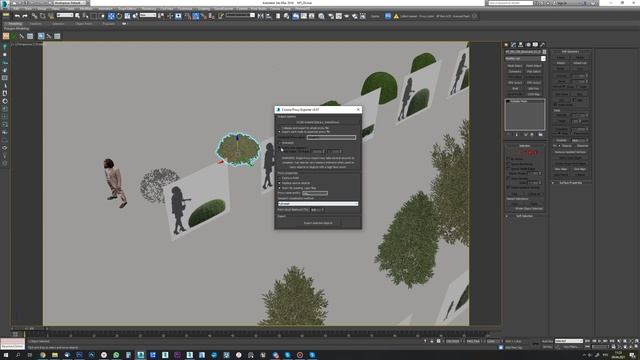Image resolution: width=640 pixels, height=360 pixels.
Task: Activate the Select and Scale tool
Action: click(127, 16)
